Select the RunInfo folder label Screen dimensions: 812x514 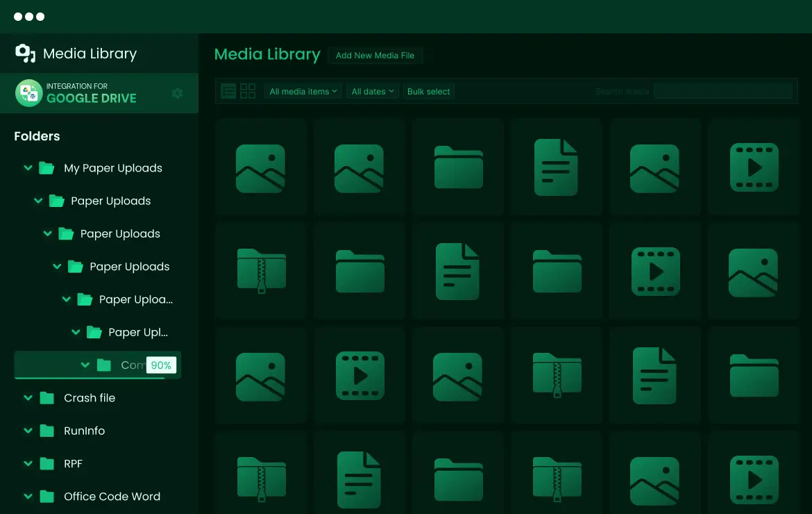coord(85,431)
